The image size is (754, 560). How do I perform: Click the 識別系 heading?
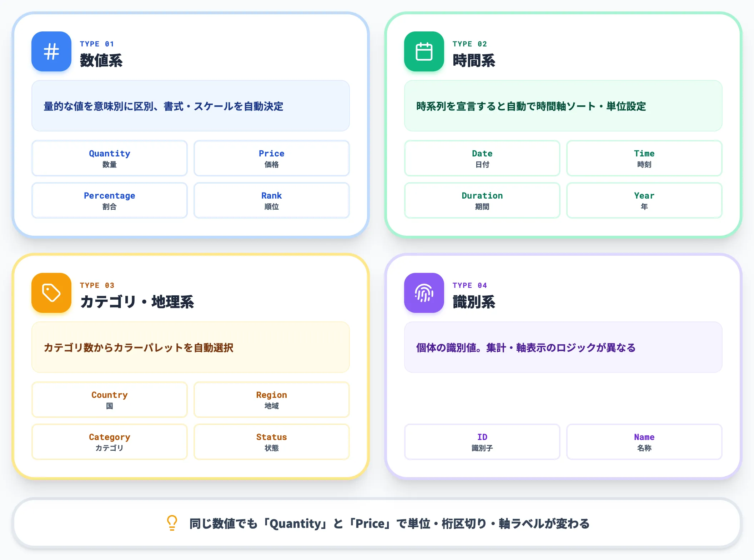click(474, 302)
